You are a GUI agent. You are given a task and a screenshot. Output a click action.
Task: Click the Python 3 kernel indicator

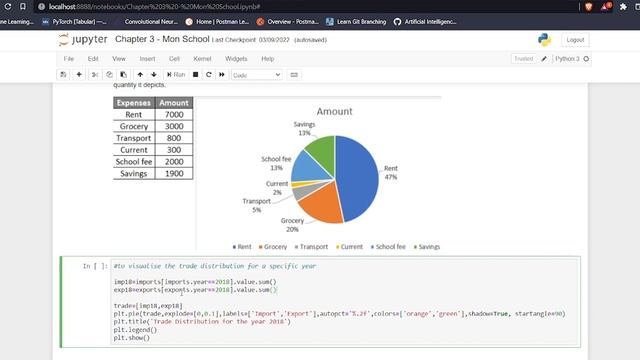click(x=567, y=59)
